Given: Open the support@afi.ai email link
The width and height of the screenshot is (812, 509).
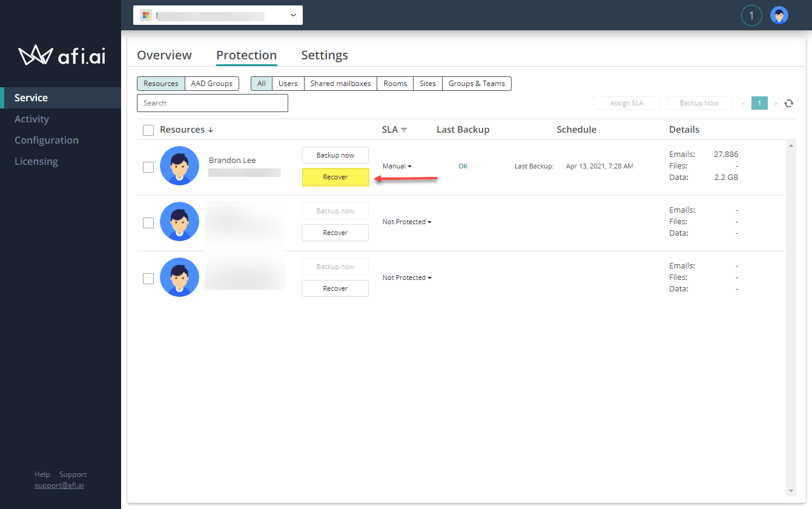Looking at the screenshot, I should tap(59, 485).
